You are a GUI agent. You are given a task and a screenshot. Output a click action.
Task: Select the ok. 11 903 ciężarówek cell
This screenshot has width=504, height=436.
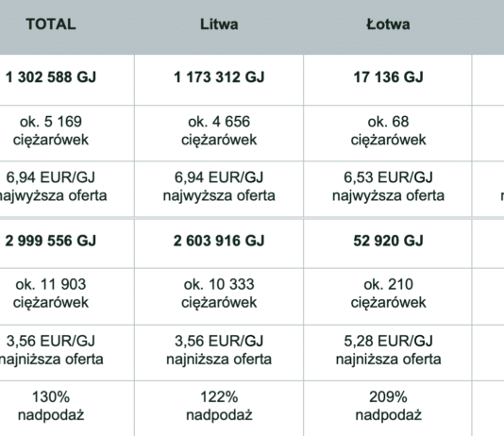[x=51, y=293]
